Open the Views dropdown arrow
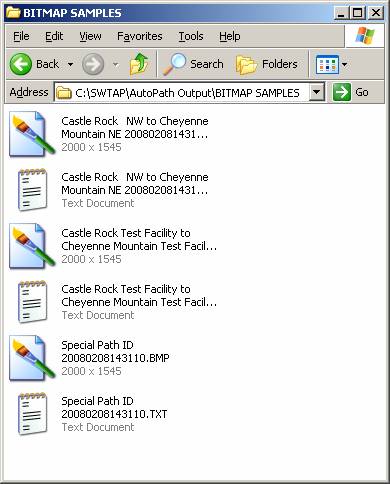 pos(344,64)
